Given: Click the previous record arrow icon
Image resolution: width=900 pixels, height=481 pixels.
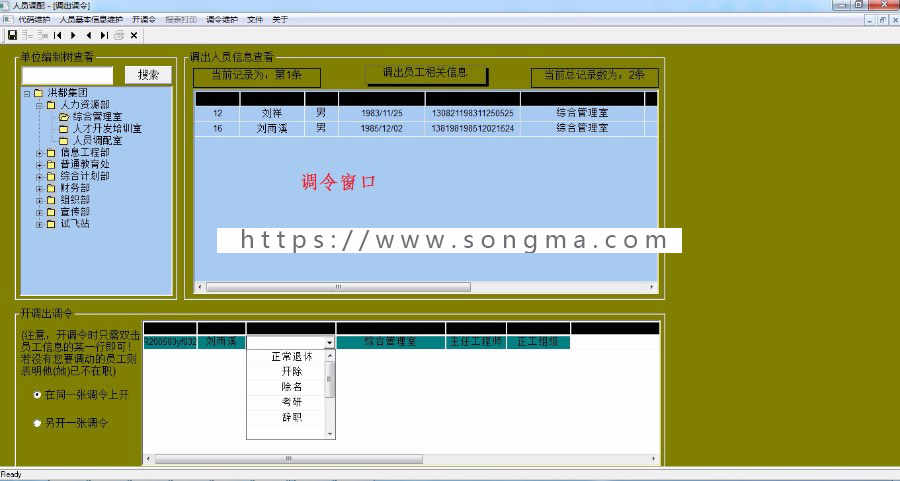Looking at the screenshot, I should [x=88, y=36].
